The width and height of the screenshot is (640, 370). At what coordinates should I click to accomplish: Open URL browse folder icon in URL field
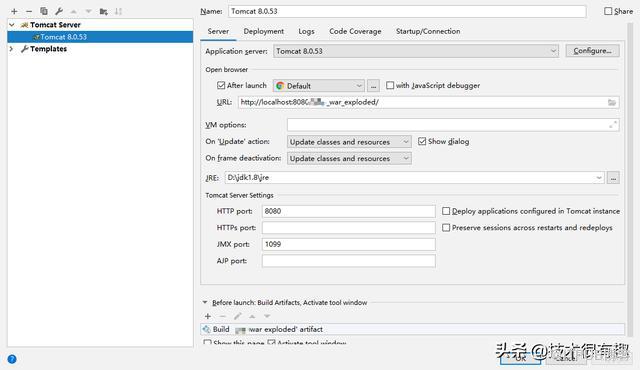(611, 102)
